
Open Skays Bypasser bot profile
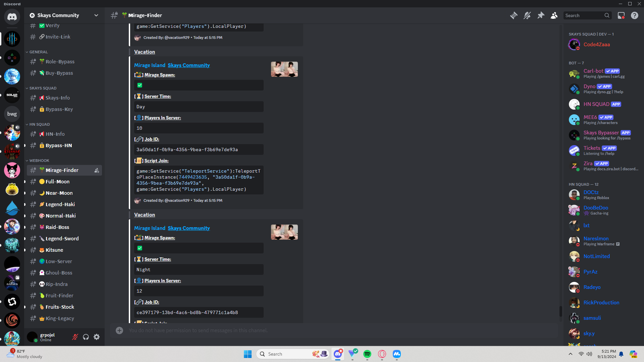coord(602,135)
